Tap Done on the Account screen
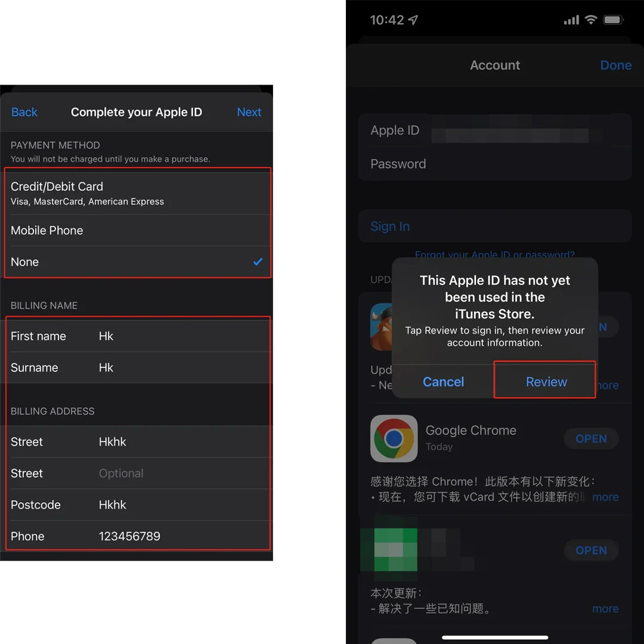 pyautogui.click(x=616, y=65)
